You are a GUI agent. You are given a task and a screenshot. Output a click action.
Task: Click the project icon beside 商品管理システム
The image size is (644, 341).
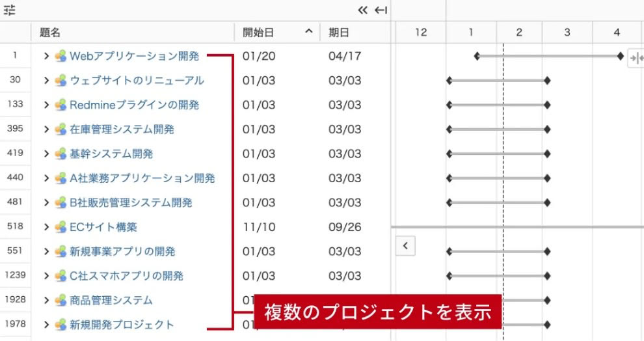pyautogui.click(x=60, y=300)
